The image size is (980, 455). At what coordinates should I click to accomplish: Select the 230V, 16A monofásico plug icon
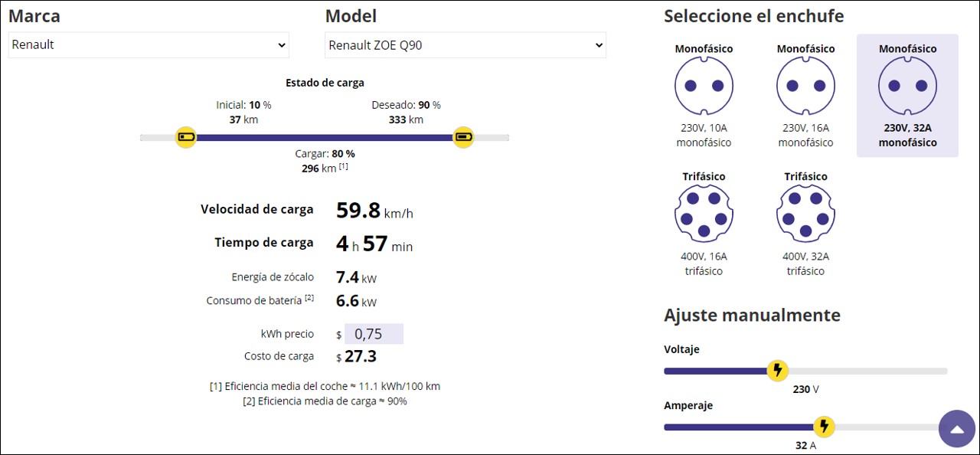[805, 86]
